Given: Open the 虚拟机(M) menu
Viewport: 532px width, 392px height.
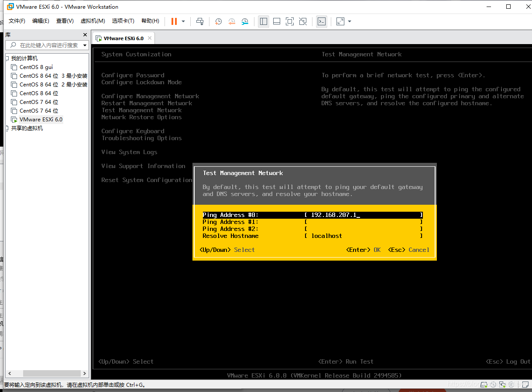Looking at the screenshot, I should pyautogui.click(x=93, y=21).
